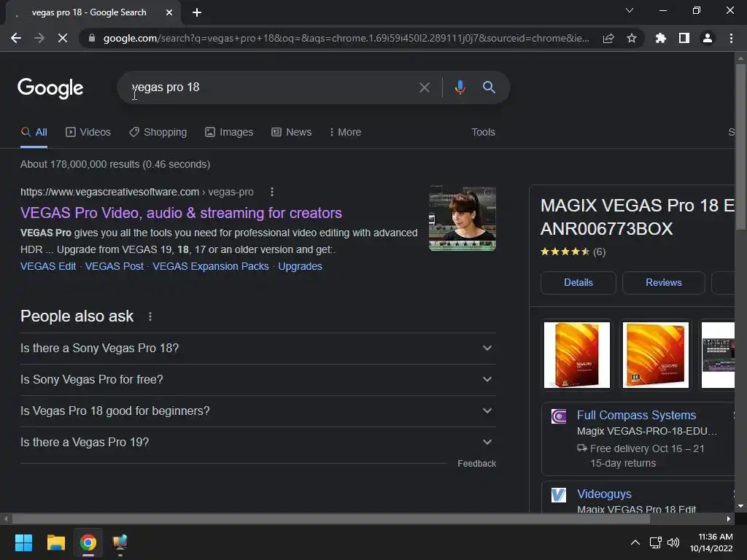Open the More search options menu
Image resolution: width=747 pixels, height=560 pixels.
click(345, 133)
